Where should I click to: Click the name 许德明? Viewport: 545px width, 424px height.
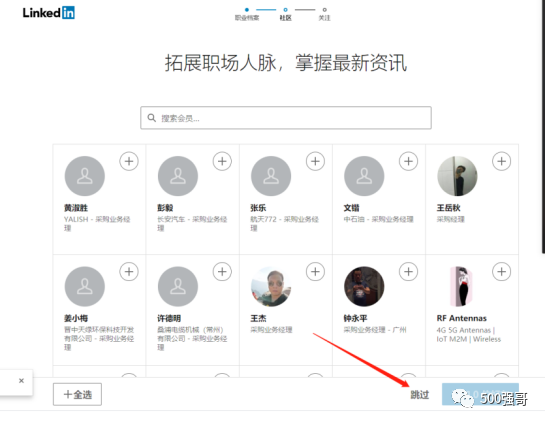coord(169,318)
